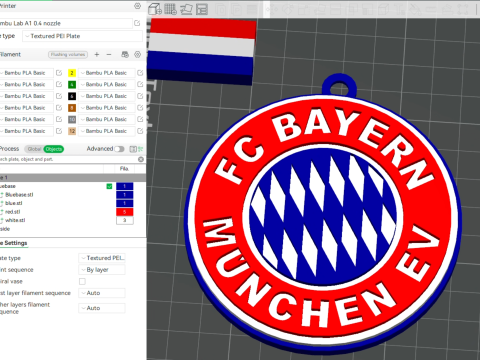Edit the preset of filament 4
The image size is (480, 360).
pyautogui.click(x=140, y=84)
